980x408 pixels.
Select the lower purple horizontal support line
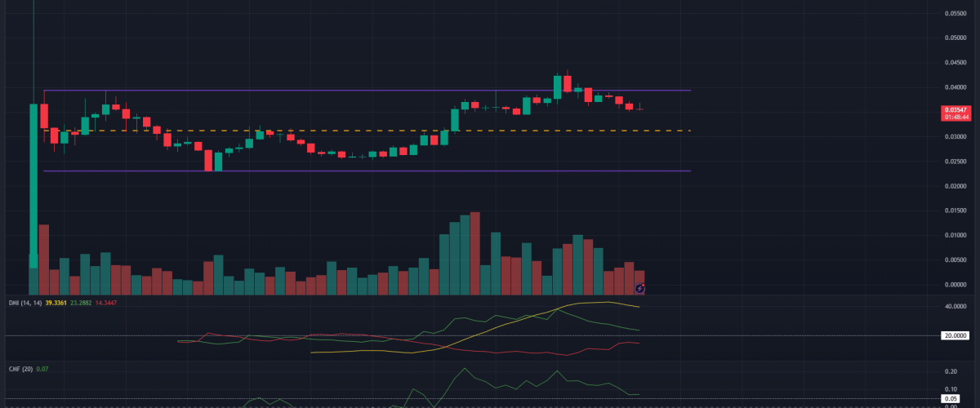tap(367, 171)
